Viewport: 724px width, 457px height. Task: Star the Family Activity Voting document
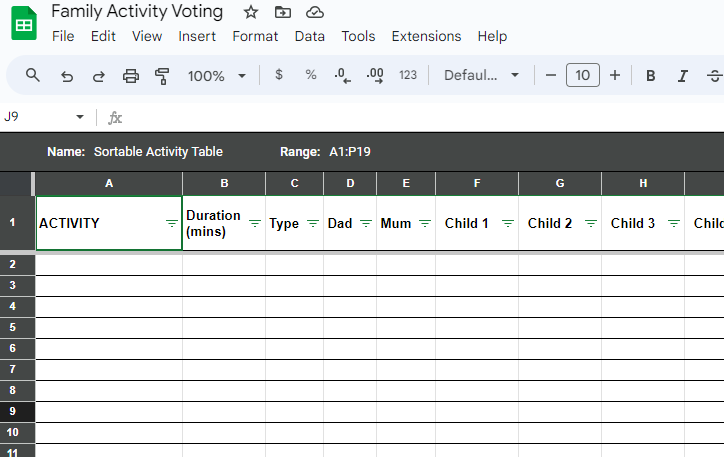click(251, 12)
